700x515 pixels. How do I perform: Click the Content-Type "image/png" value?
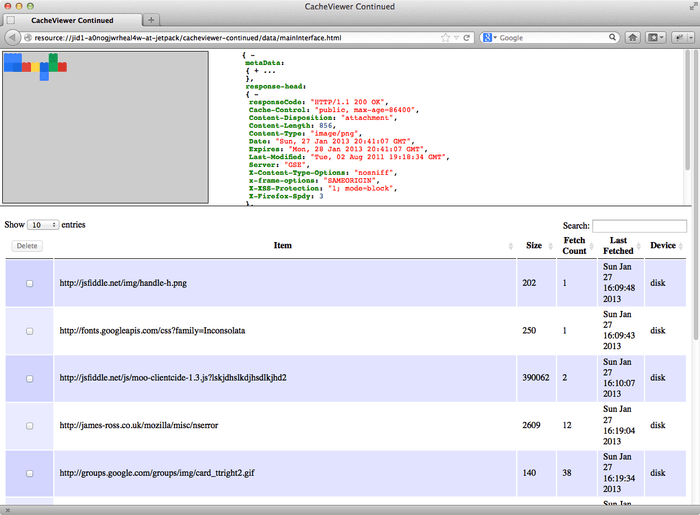pos(333,133)
